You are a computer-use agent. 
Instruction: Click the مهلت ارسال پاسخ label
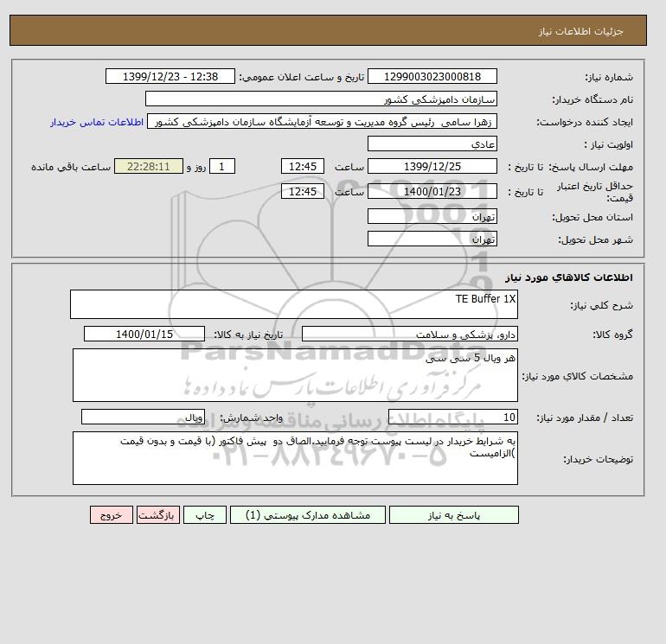591,167
